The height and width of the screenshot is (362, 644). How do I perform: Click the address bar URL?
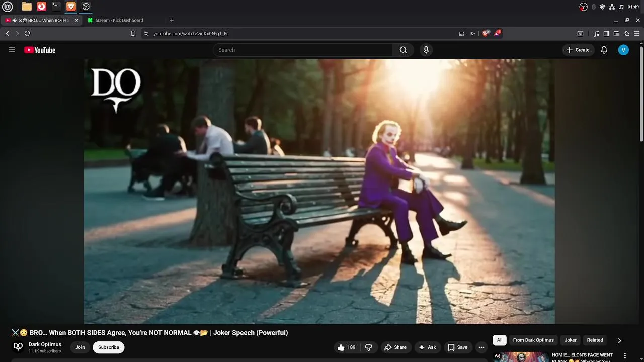[x=191, y=33]
